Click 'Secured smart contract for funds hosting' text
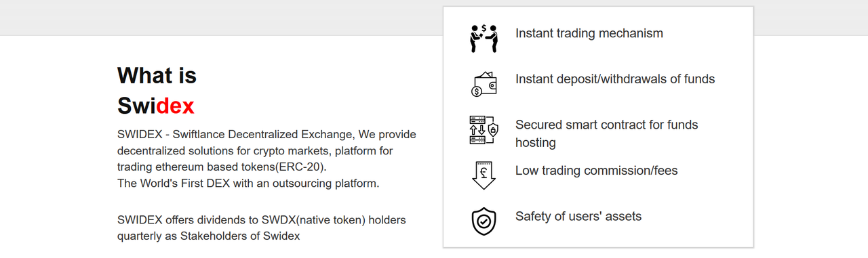This screenshot has width=868, height=258. coord(606,133)
